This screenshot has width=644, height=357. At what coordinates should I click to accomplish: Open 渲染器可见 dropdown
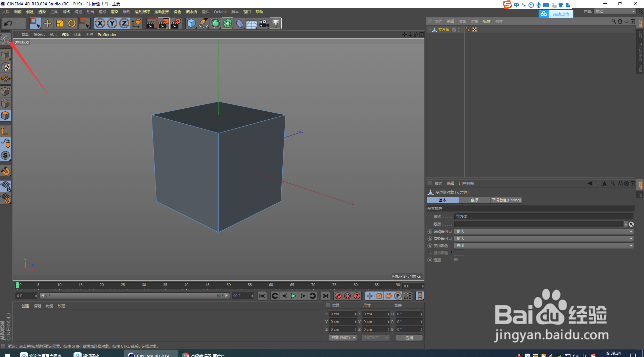click(544, 238)
